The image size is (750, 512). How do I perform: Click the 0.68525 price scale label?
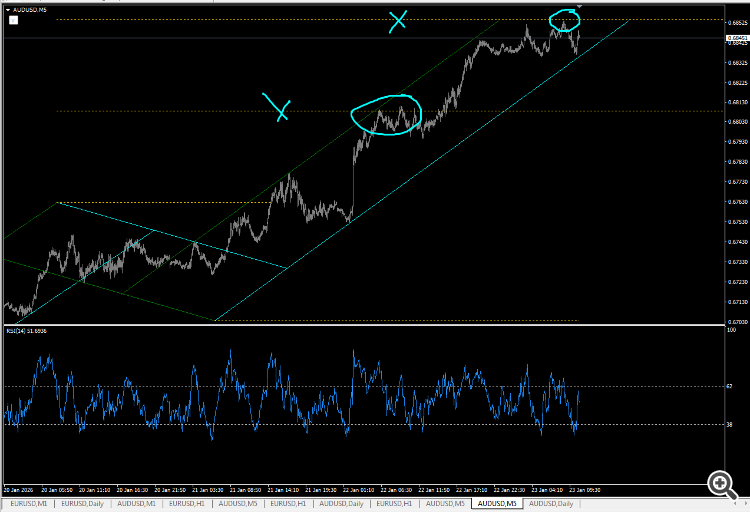[738, 22]
